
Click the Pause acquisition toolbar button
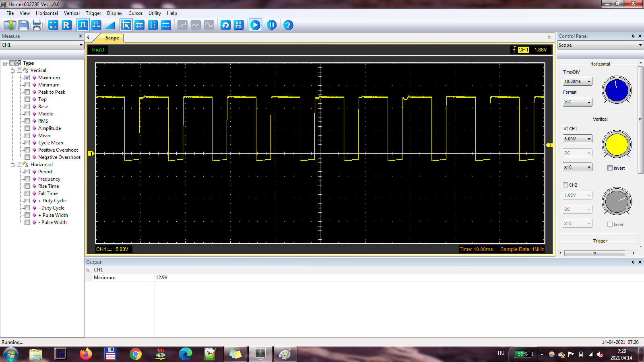click(272, 25)
